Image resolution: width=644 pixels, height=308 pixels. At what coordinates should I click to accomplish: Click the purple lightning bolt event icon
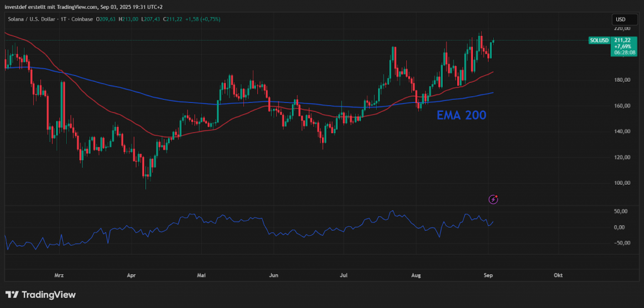pos(494,199)
